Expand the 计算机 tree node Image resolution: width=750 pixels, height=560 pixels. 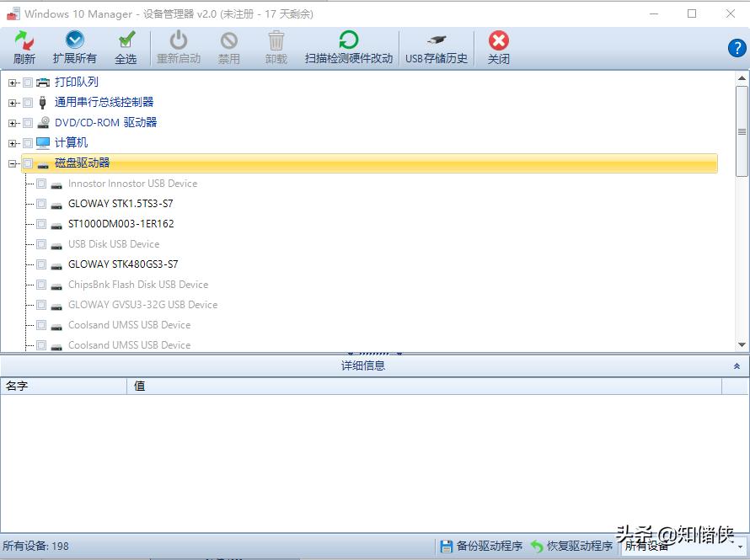[13, 142]
